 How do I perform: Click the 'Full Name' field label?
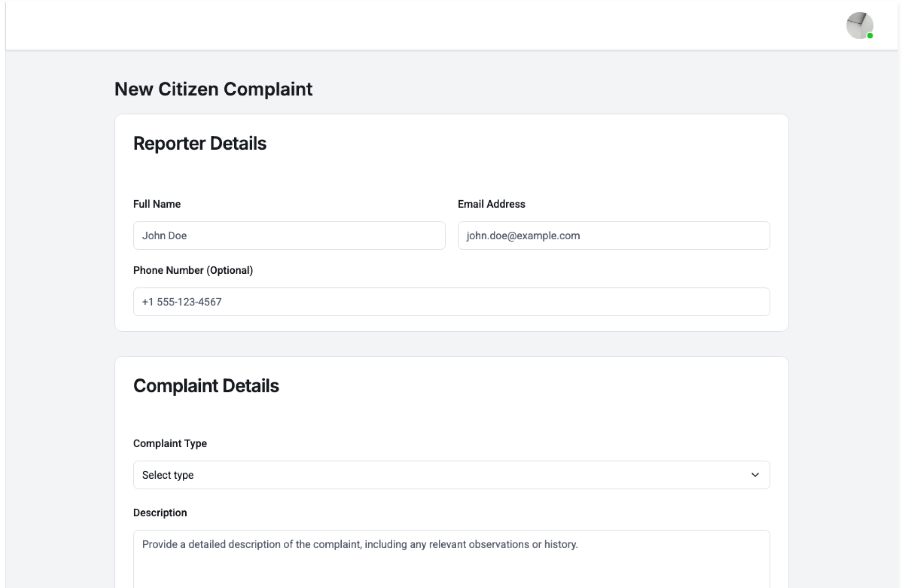157,204
